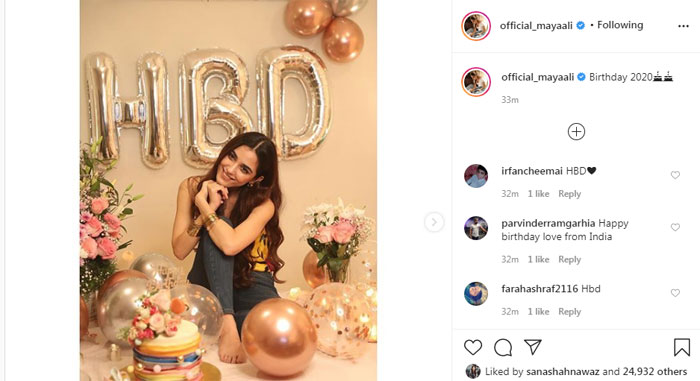Open official_mayaali profile from header
The image size is (700, 381).
coord(536,26)
